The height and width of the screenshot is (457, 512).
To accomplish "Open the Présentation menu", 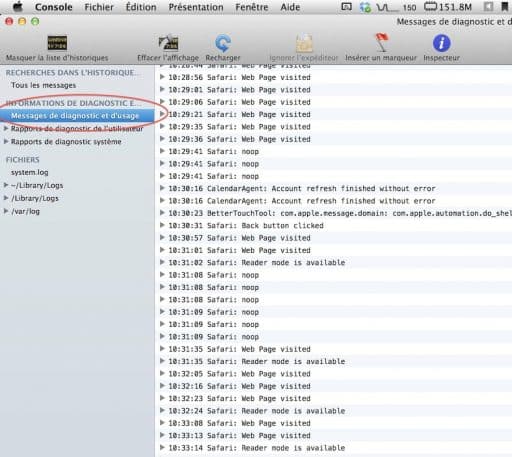I will [x=196, y=7].
